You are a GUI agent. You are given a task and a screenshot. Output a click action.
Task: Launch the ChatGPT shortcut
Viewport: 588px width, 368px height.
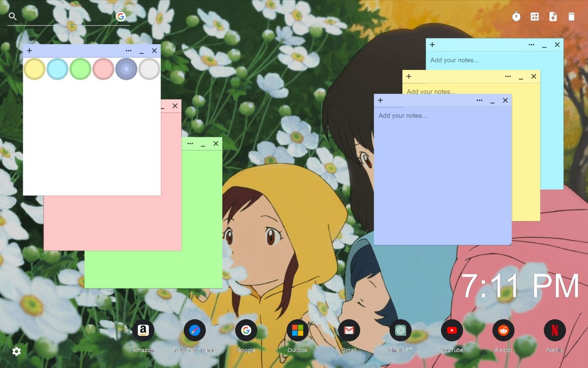(401, 330)
